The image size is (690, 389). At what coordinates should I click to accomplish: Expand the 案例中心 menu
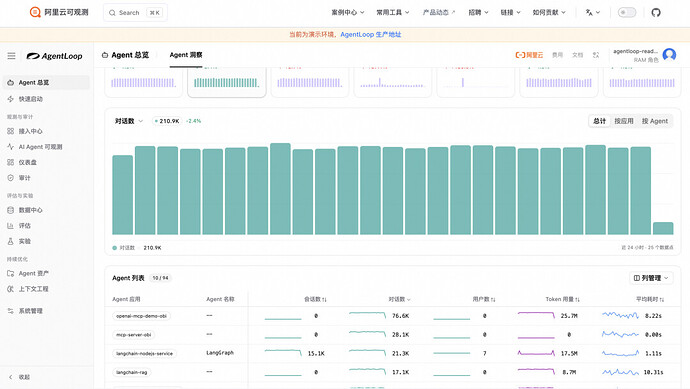click(348, 12)
